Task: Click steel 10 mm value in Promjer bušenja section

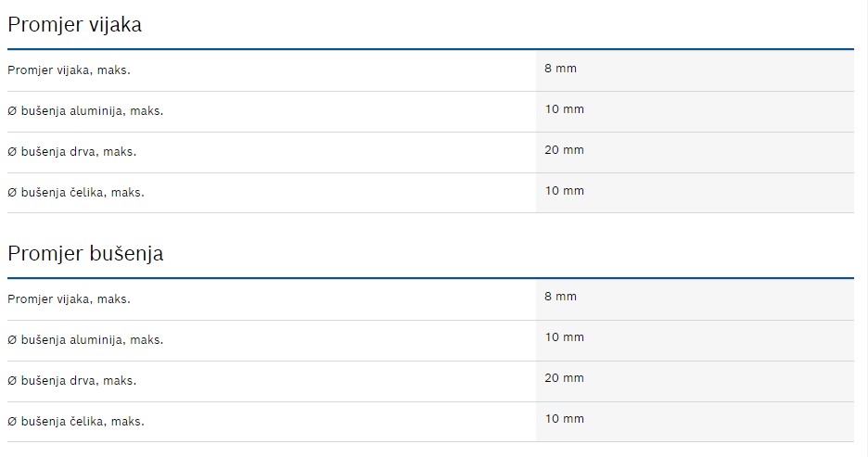Action: tap(565, 418)
